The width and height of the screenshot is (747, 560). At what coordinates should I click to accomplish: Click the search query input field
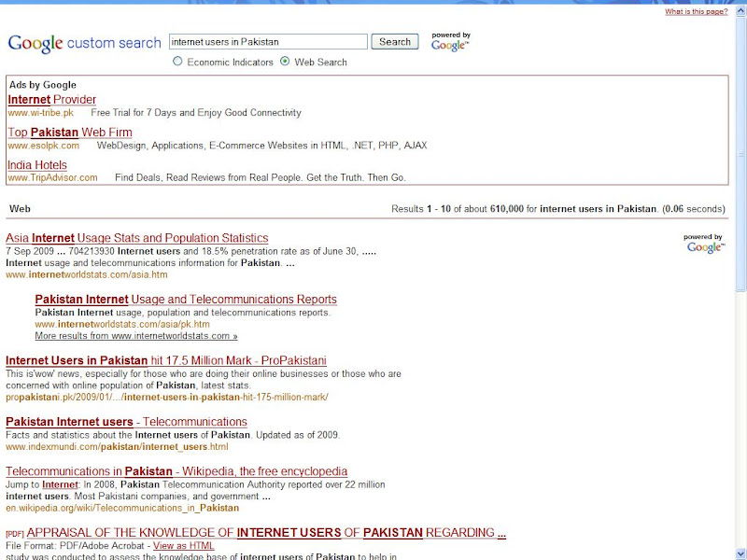click(x=268, y=41)
